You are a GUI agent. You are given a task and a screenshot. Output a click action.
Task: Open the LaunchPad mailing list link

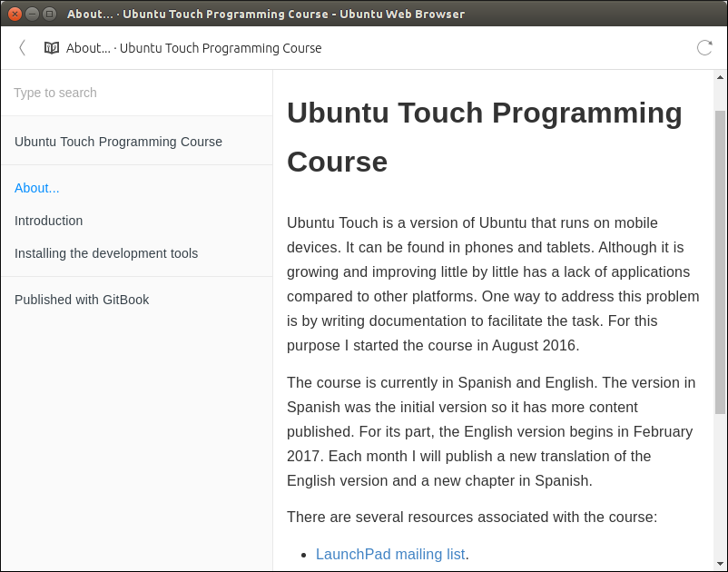390,554
